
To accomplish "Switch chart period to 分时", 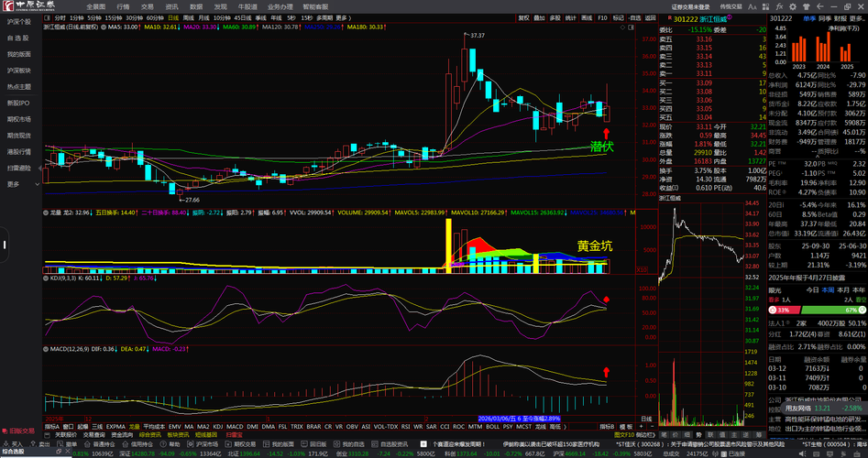I will tap(60, 17).
